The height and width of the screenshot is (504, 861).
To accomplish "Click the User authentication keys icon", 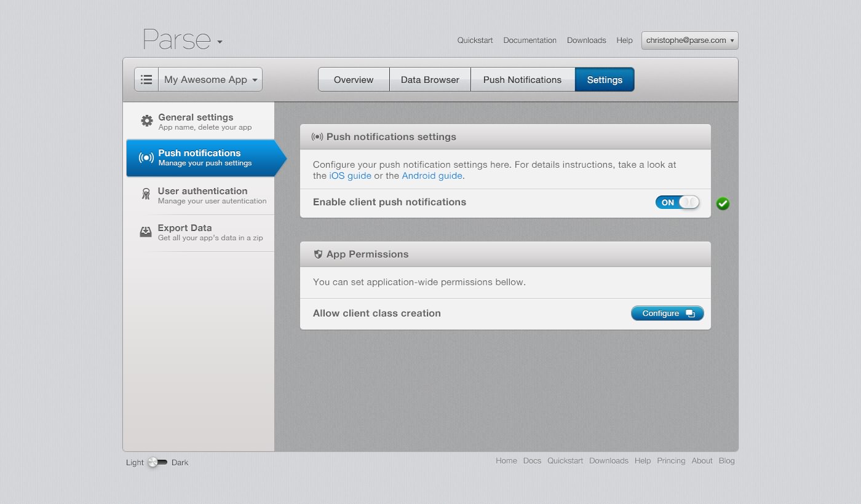I will (146, 194).
